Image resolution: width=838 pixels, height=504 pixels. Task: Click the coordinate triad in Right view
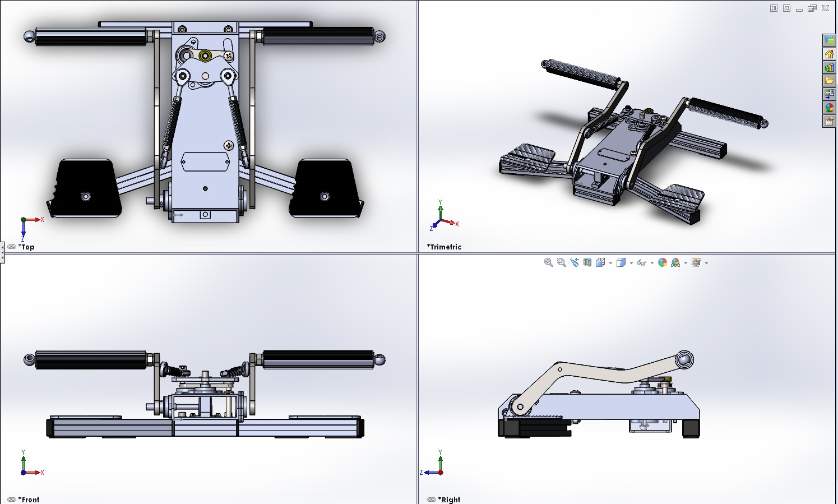[x=433, y=464]
